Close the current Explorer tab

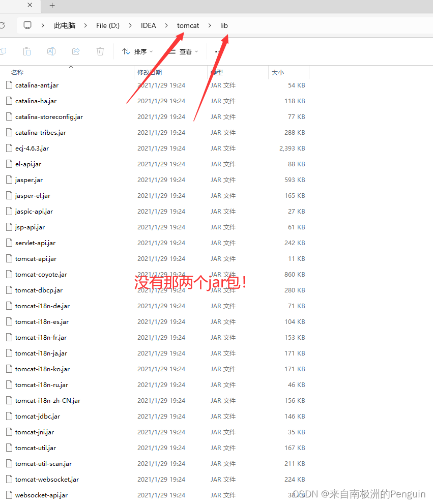tap(30, 5)
